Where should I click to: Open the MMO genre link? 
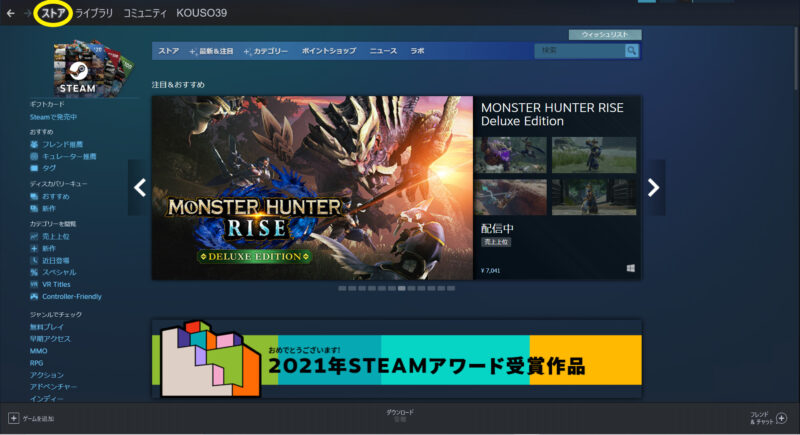[x=38, y=351]
